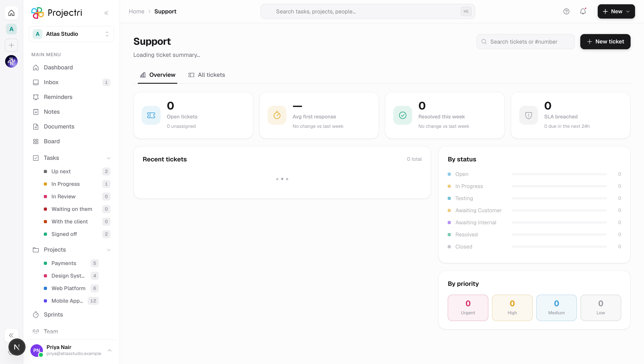
Task: Switch to the All tickets tab
Action: click(x=206, y=75)
